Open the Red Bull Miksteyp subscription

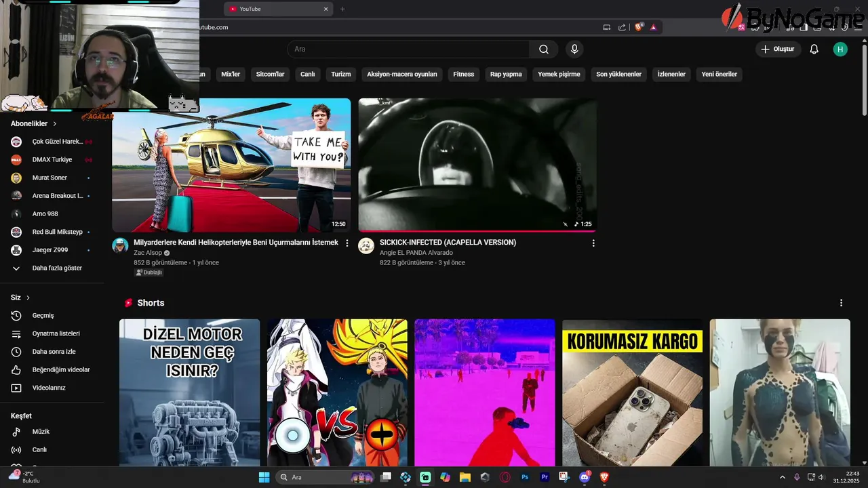52,232
